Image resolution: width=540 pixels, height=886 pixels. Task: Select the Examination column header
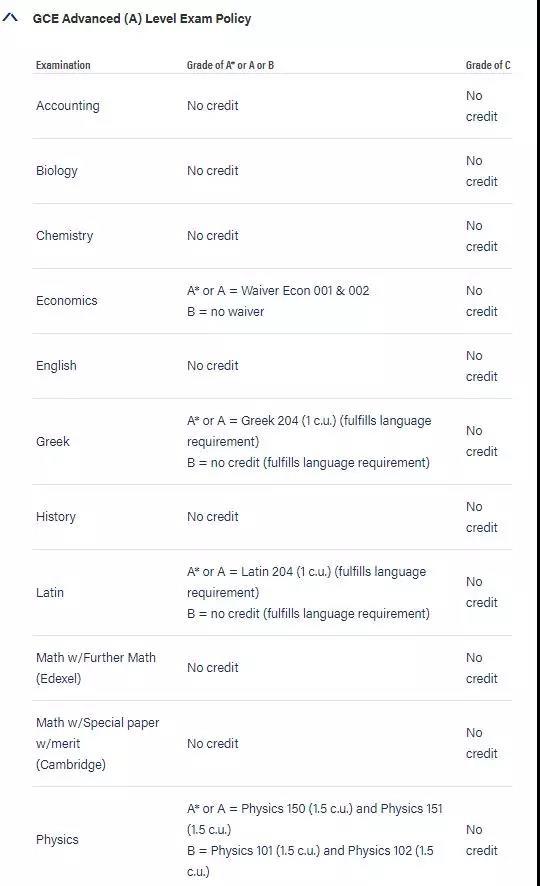(x=63, y=65)
